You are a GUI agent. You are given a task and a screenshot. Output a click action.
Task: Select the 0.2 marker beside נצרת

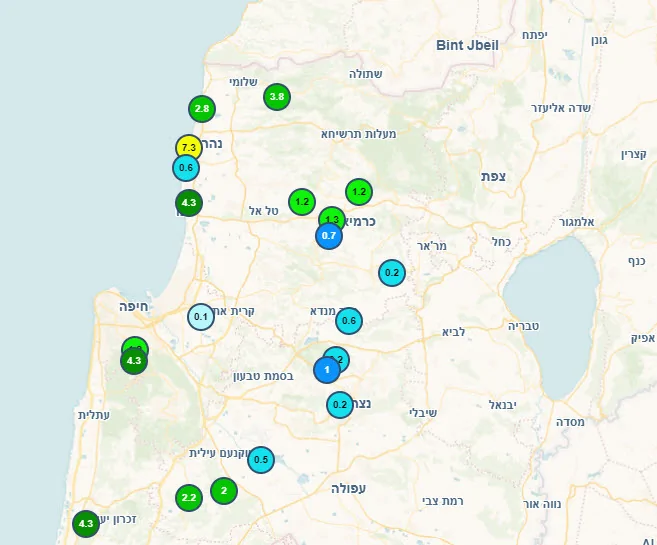pyautogui.click(x=340, y=405)
